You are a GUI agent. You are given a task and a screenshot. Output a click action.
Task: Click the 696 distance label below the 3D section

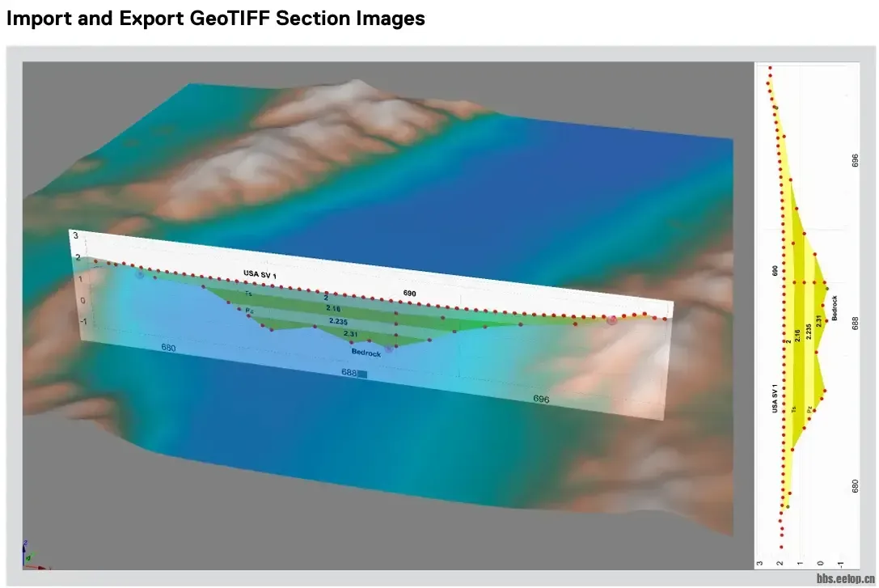pos(541,400)
